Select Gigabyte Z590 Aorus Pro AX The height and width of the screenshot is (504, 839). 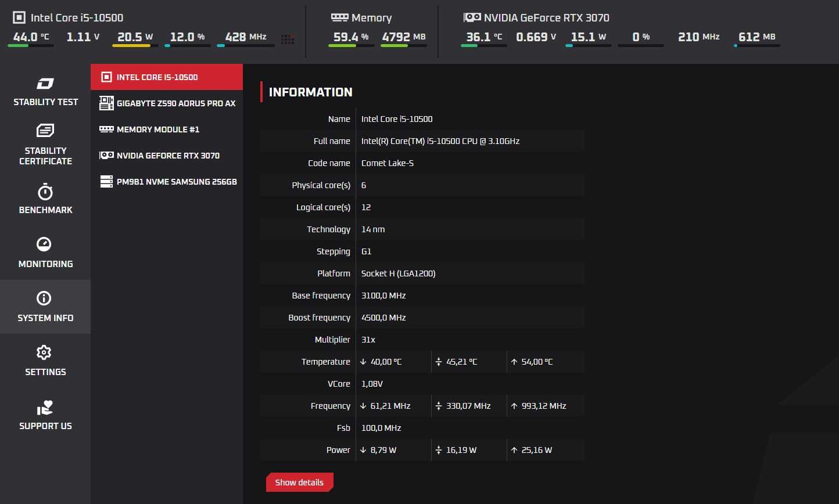click(x=167, y=103)
